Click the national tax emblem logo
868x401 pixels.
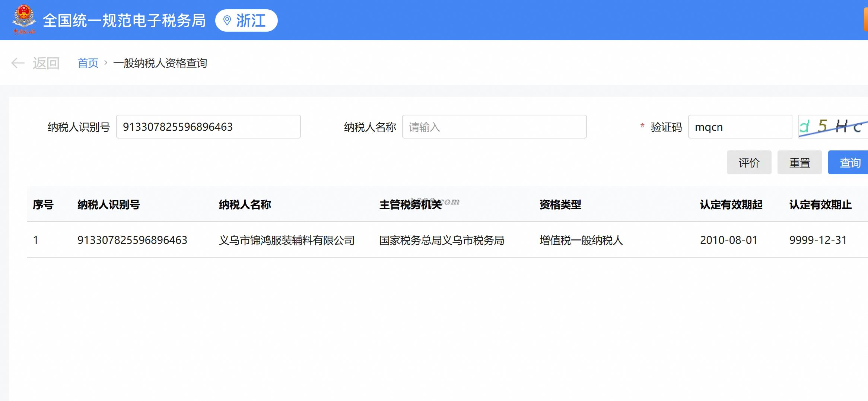pos(24,20)
